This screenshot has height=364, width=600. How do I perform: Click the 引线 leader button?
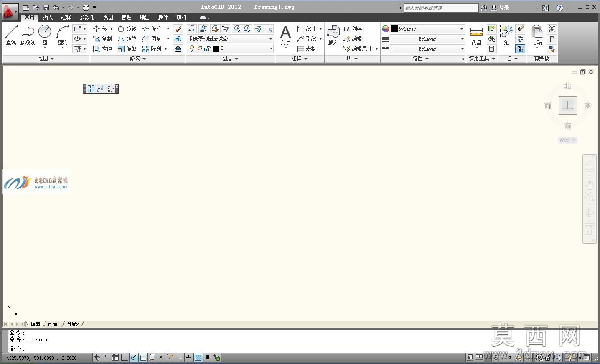pos(307,39)
